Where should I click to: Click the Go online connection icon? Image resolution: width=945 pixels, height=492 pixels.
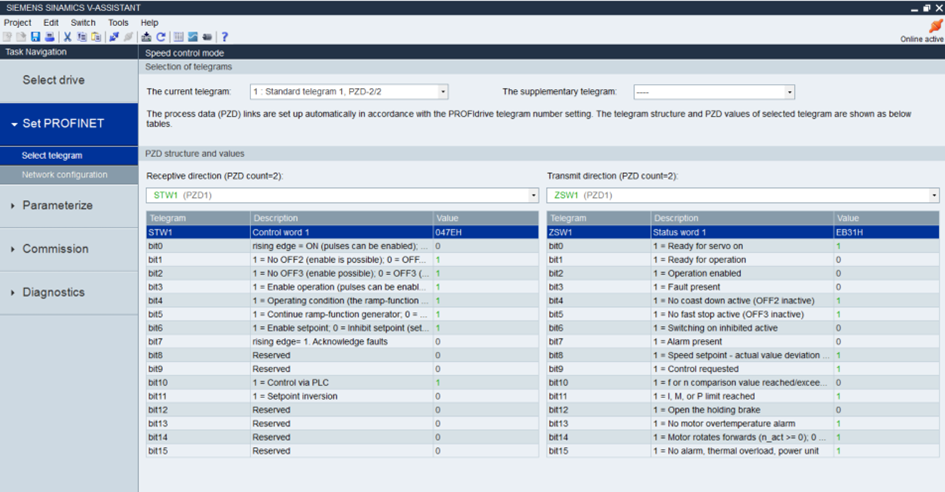114,37
